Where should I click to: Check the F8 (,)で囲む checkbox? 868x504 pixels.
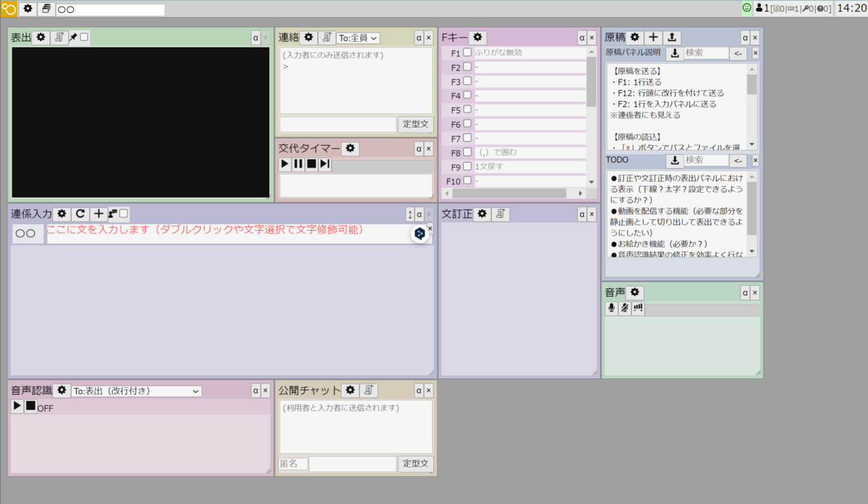tap(467, 152)
